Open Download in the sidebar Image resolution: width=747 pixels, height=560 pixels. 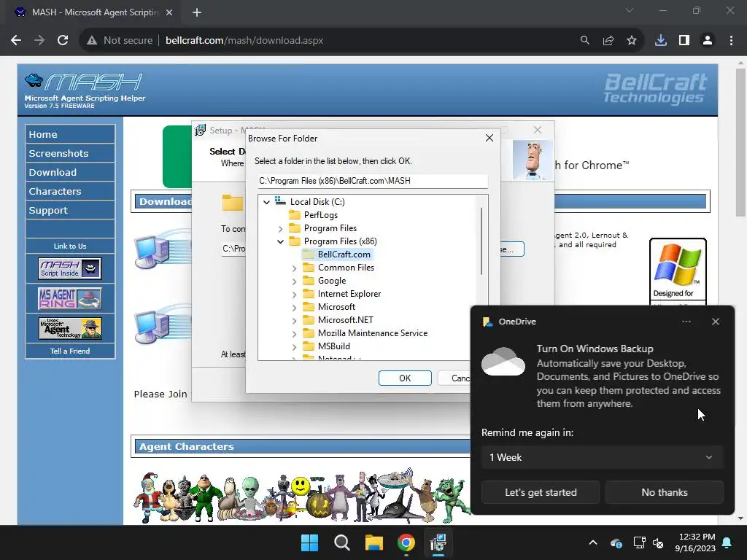70,172
